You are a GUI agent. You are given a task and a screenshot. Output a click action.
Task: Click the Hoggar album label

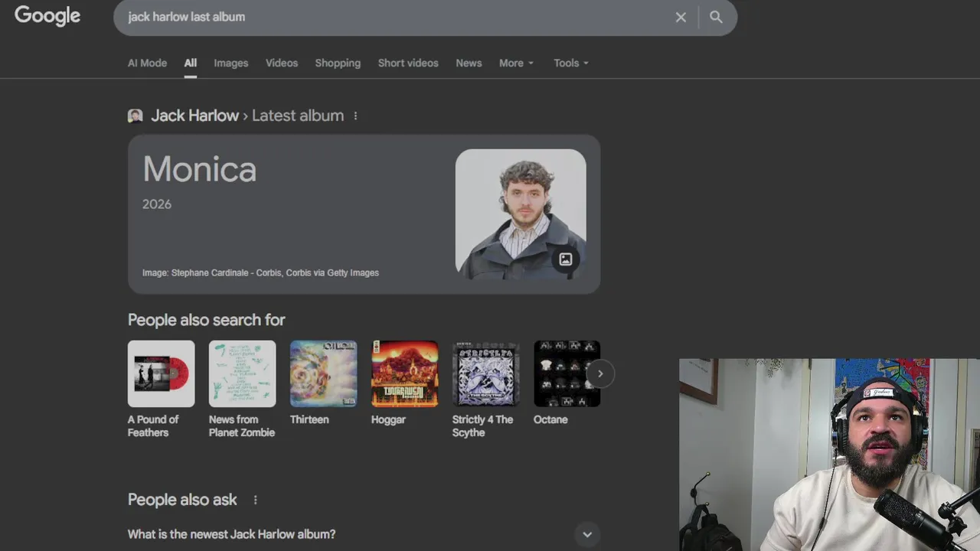click(388, 419)
